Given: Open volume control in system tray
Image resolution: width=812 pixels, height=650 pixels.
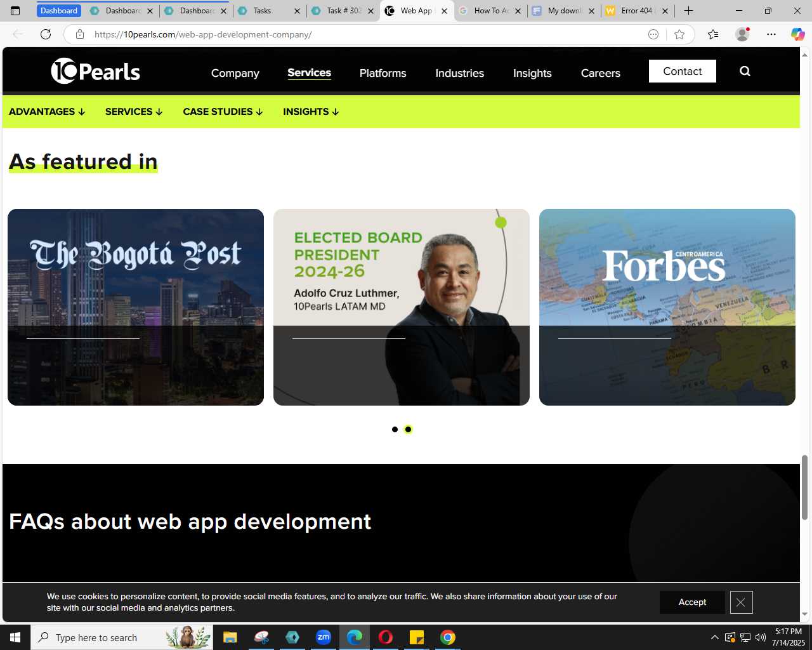Looking at the screenshot, I should tap(761, 637).
